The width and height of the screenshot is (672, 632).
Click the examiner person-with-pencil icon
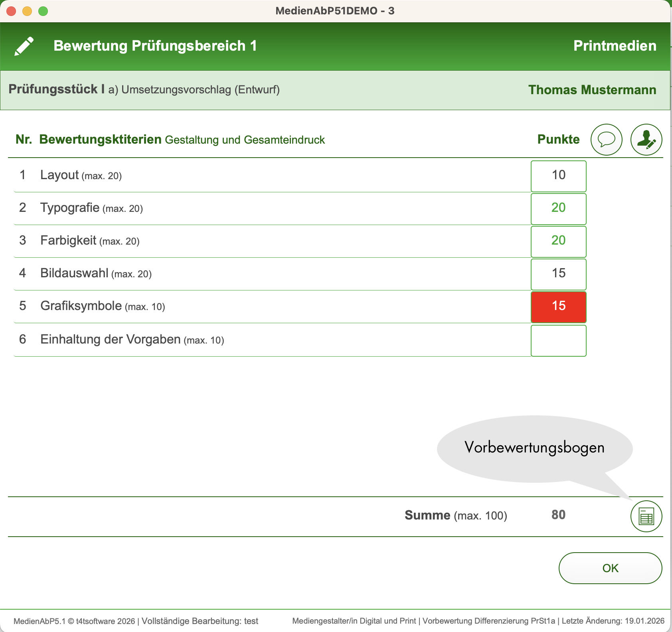tap(646, 140)
